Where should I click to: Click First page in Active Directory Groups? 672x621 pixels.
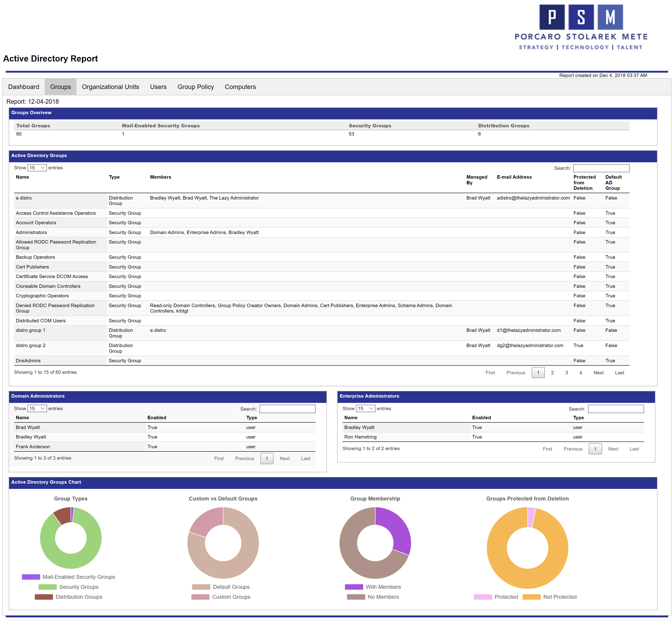coord(491,372)
